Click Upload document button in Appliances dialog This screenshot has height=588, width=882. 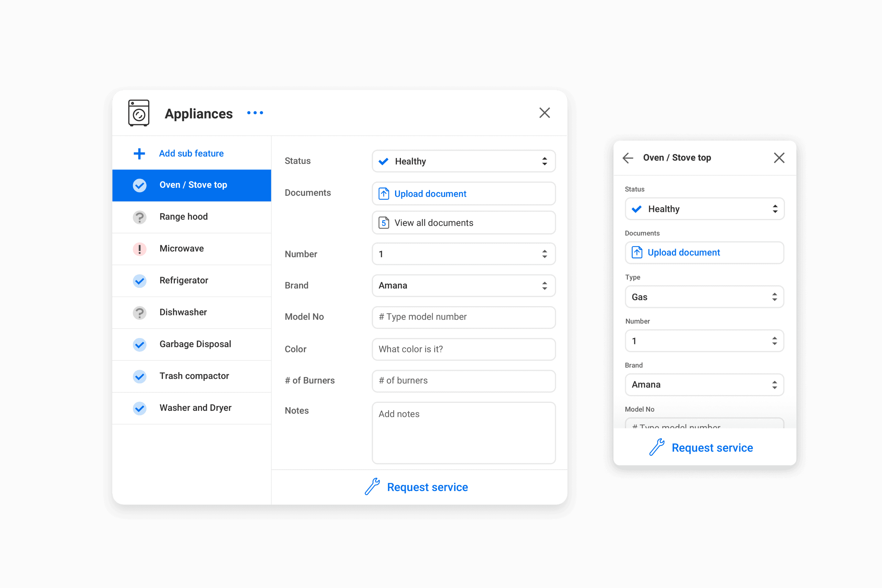click(463, 194)
